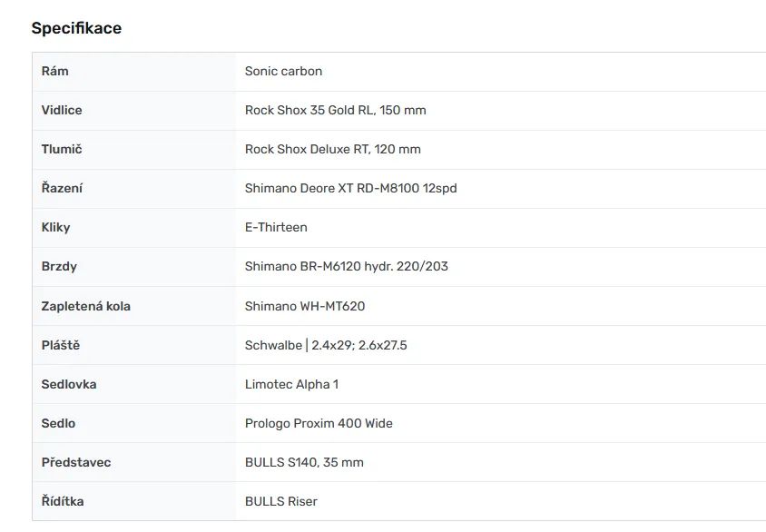Click the Sonic carbon frame value

pos(283,71)
